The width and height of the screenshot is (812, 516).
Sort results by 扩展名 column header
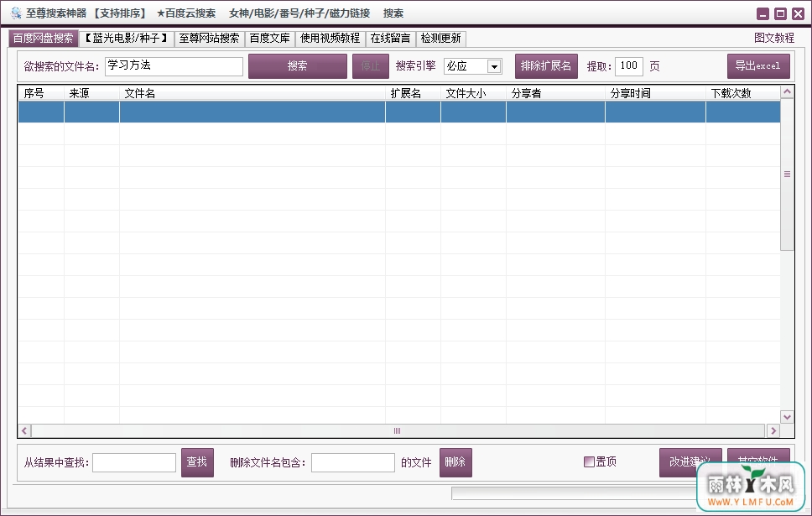[414, 93]
